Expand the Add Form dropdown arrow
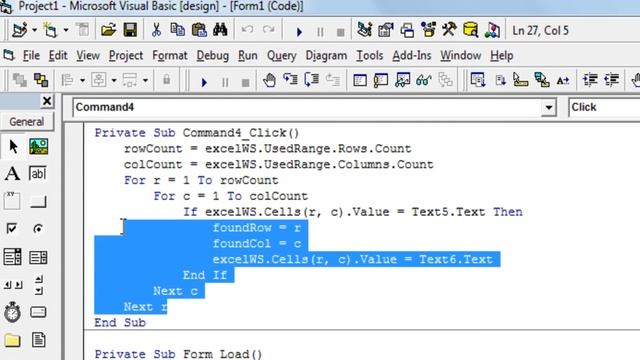This screenshot has height=360, width=640. [65, 30]
